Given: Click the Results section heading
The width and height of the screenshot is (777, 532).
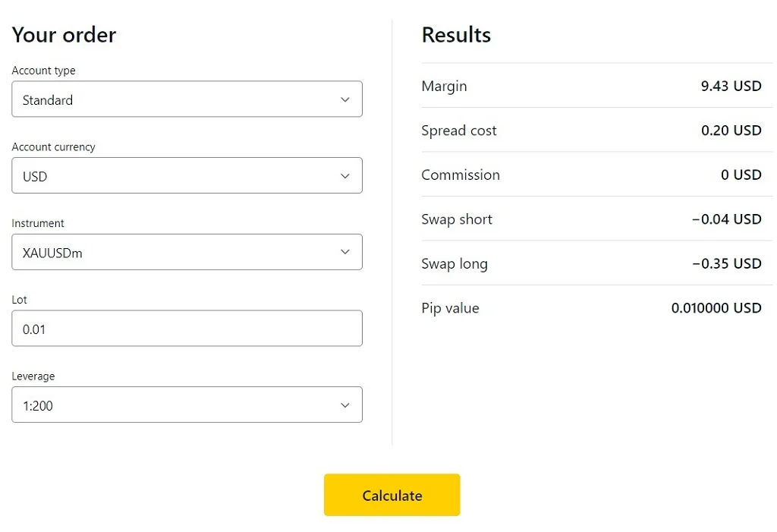Looking at the screenshot, I should (x=456, y=34).
